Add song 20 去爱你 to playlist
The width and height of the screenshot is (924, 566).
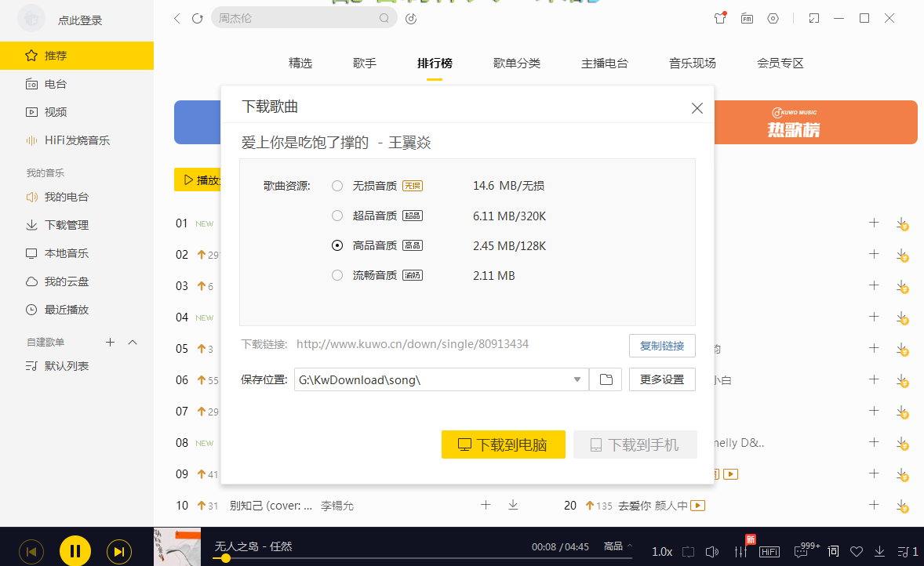[874, 505]
